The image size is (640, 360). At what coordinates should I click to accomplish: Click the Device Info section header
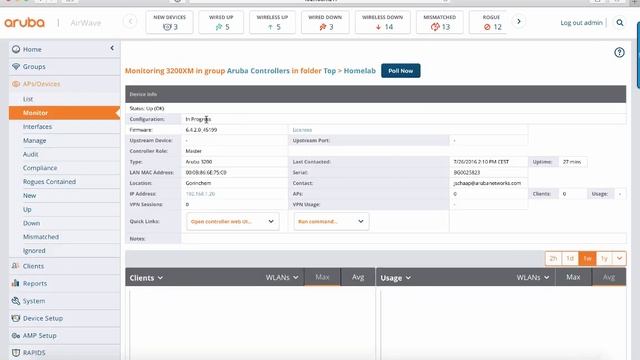click(376, 94)
